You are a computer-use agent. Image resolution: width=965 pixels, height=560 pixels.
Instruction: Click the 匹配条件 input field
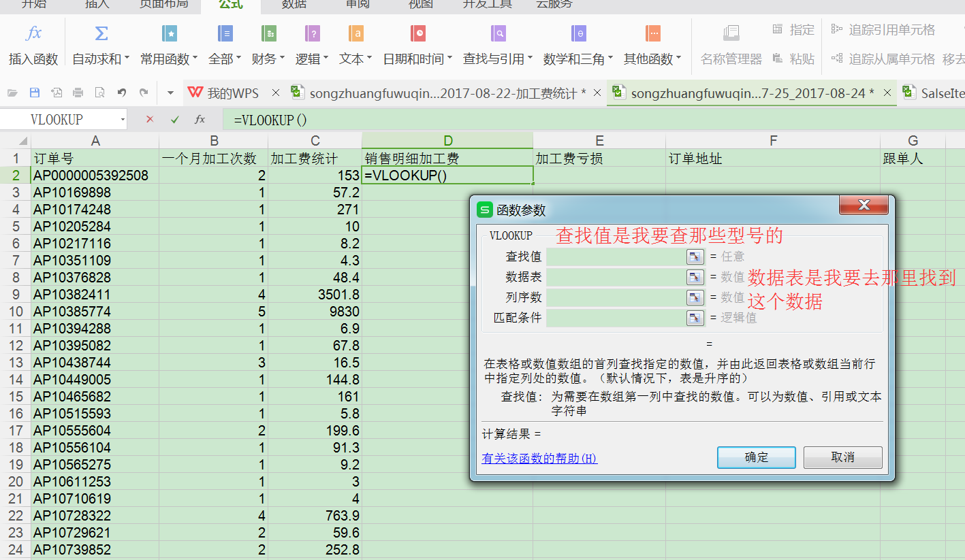coord(616,318)
